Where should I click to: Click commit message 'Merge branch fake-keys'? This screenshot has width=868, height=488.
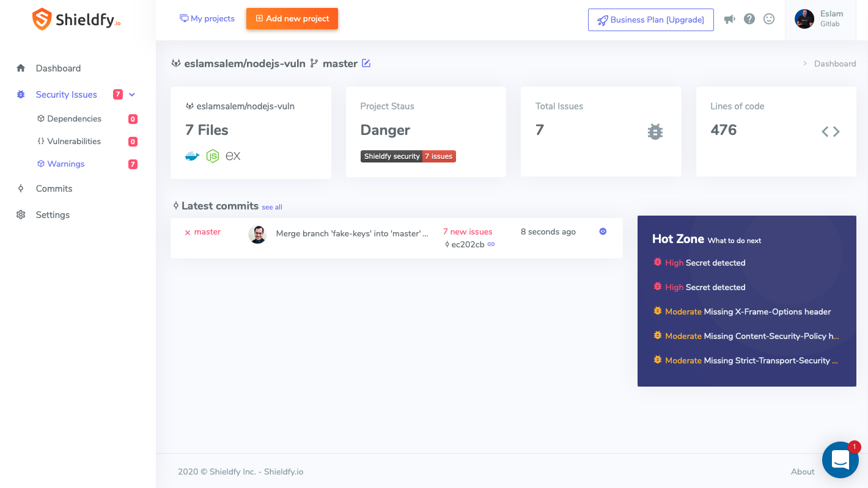(x=352, y=233)
